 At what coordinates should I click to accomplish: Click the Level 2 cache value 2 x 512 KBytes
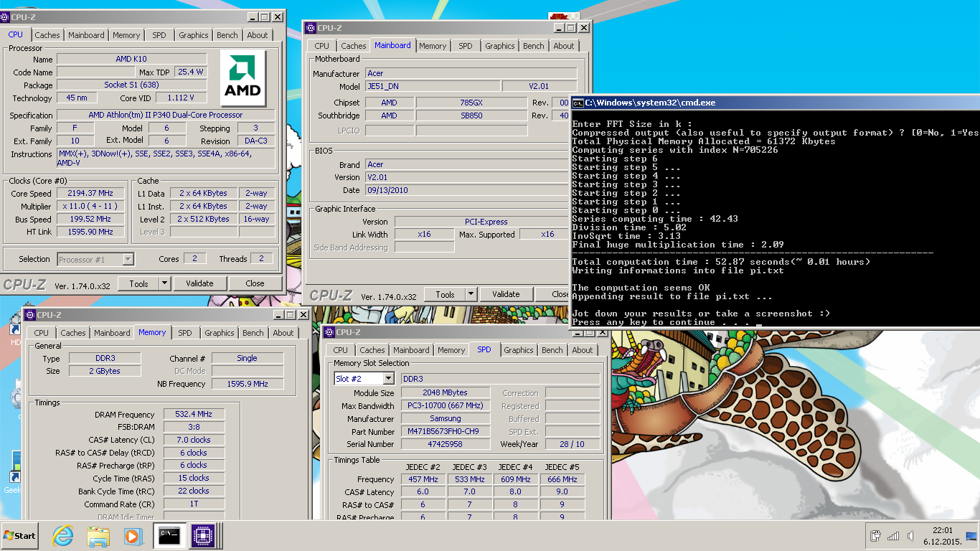[203, 220]
